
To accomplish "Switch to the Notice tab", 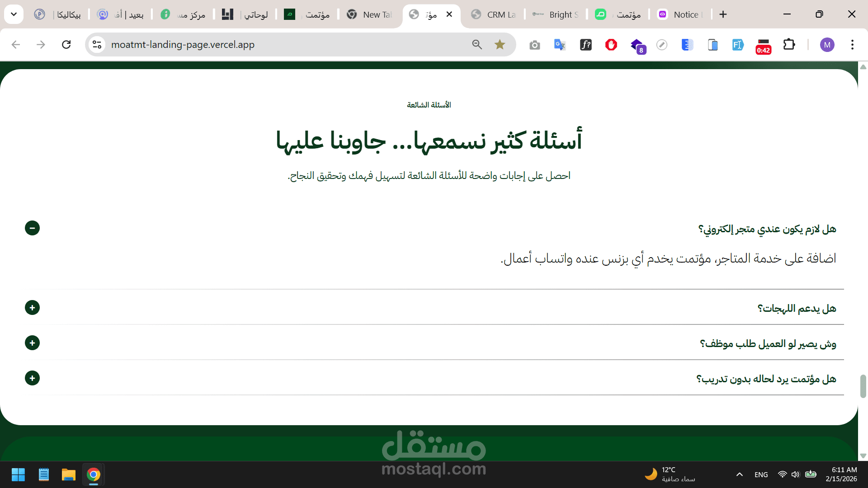I will tap(680, 14).
